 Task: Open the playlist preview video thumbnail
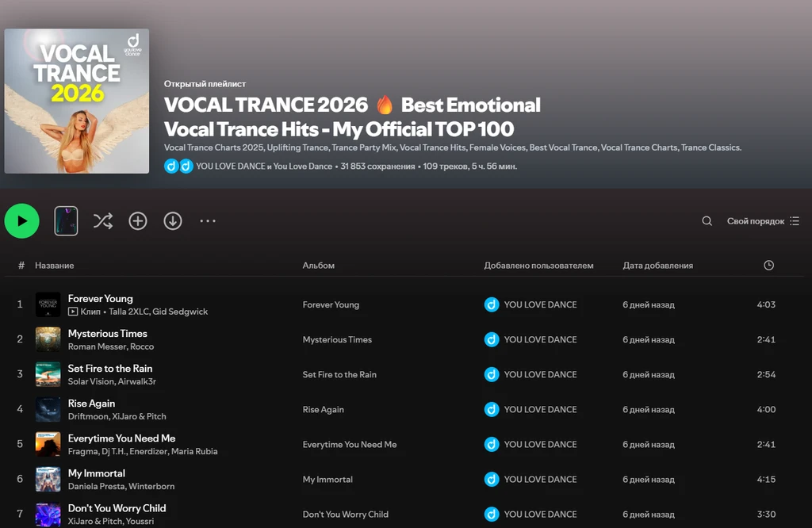(x=67, y=221)
